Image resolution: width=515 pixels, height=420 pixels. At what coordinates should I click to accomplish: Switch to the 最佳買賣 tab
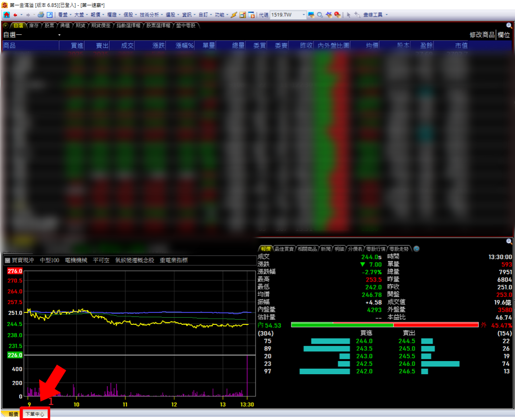coord(284,249)
